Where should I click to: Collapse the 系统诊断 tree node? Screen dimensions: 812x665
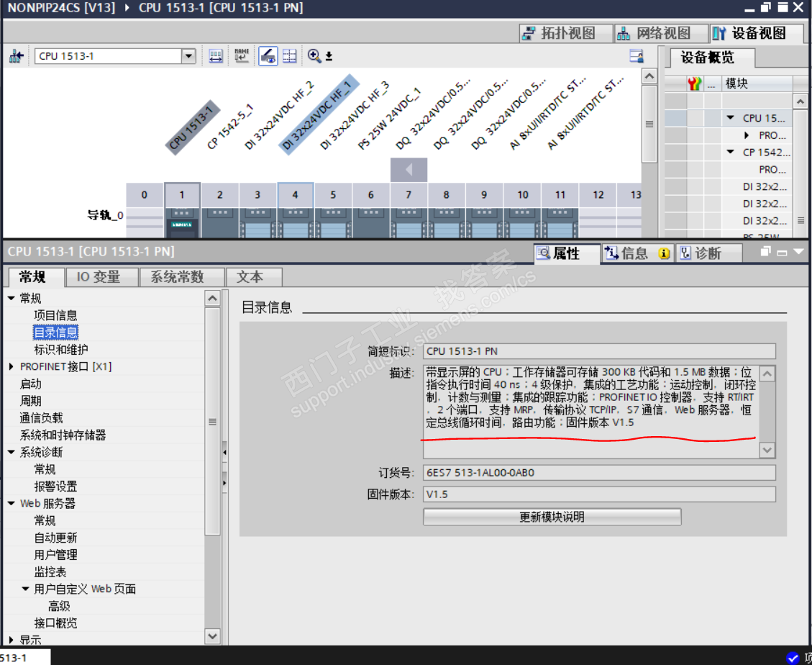coord(12,452)
